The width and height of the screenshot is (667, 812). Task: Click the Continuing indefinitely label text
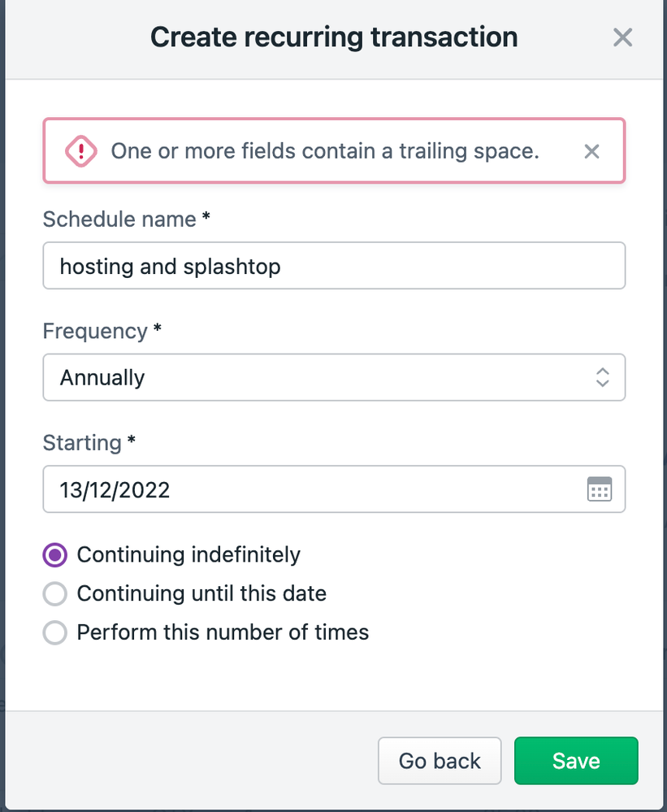(188, 555)
